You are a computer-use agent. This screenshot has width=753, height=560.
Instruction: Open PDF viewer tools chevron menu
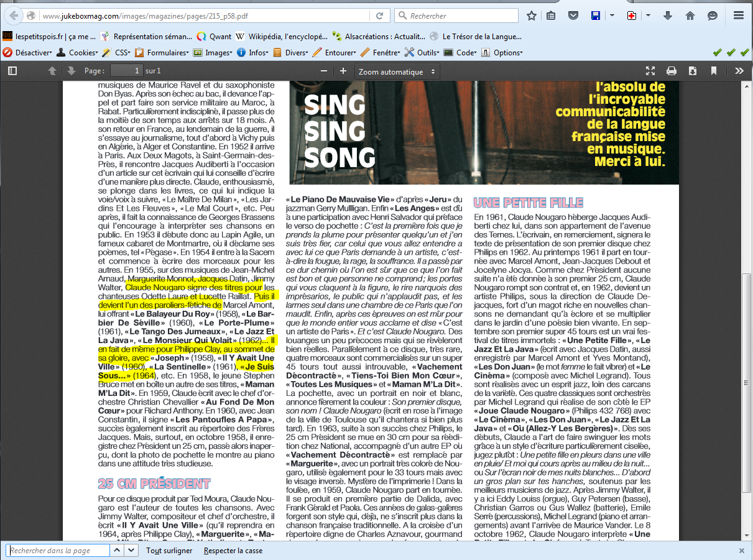point(739,71)
